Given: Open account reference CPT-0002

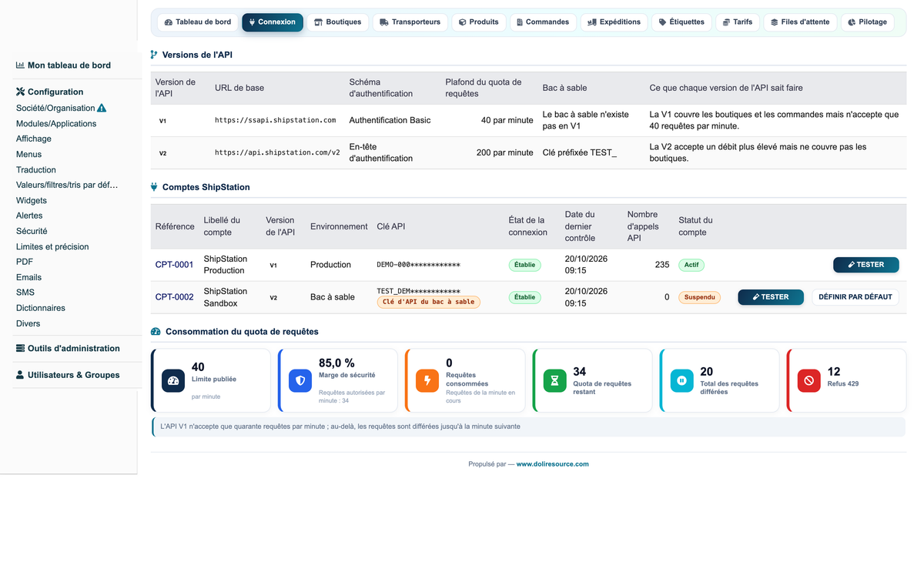Looking at the screenshot, I should 175,297.
